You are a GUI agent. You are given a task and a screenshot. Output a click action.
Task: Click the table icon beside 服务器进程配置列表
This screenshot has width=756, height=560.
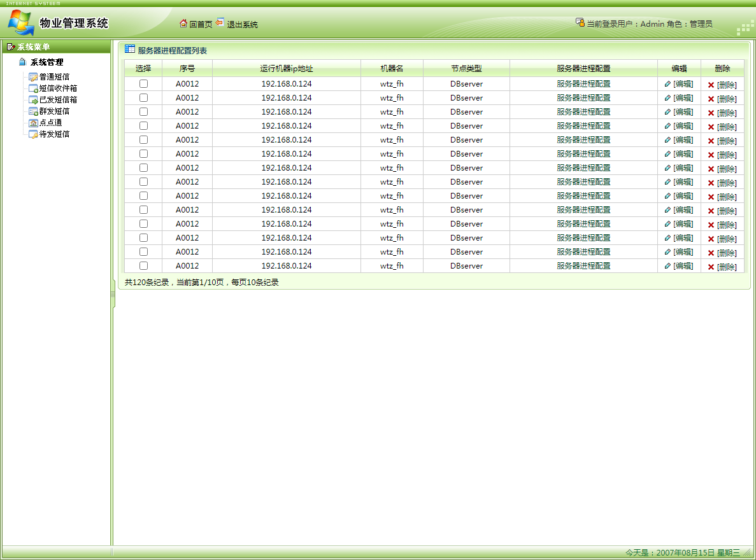[x=130, y=49]
